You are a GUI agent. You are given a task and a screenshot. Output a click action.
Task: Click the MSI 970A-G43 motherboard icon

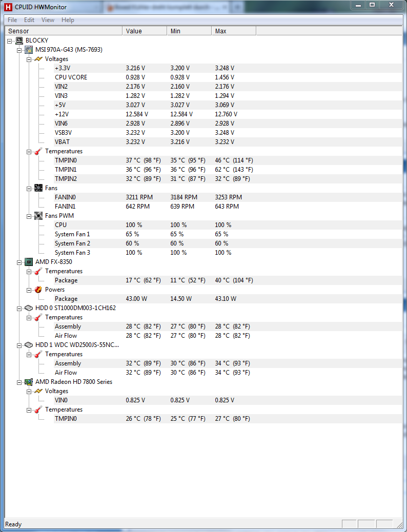pyautogui.click(x=29, y=50)
